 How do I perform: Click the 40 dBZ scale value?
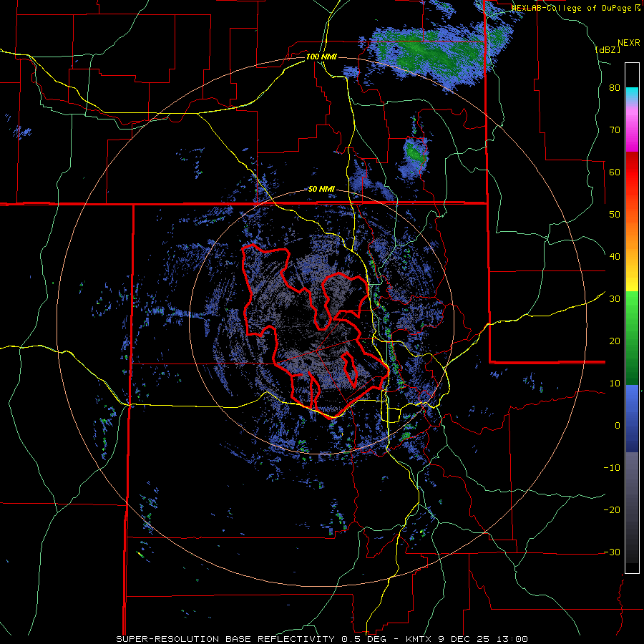(x=615, y=257)
